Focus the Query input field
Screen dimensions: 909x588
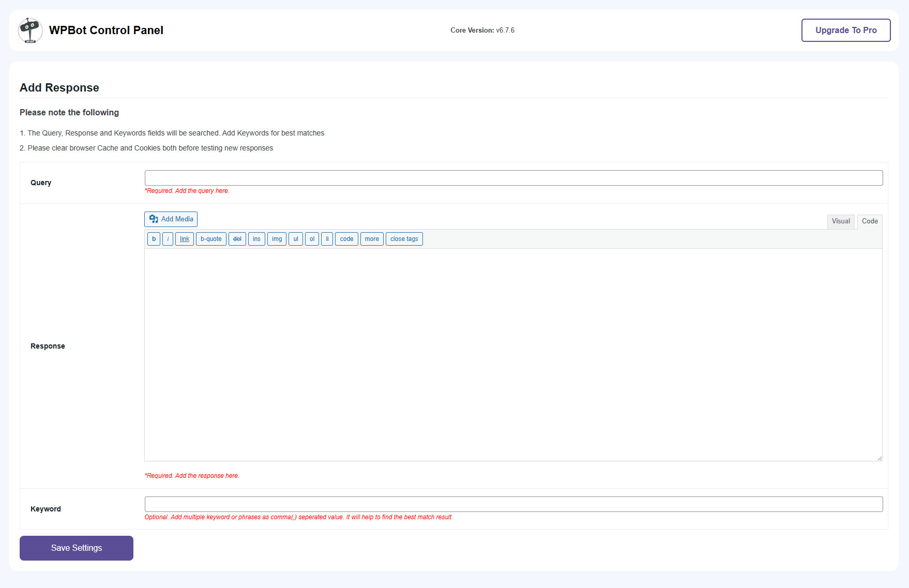[513, 178]
